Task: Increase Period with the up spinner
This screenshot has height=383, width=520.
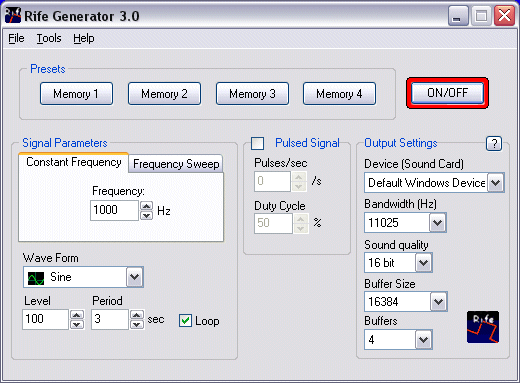Action: 137,315
